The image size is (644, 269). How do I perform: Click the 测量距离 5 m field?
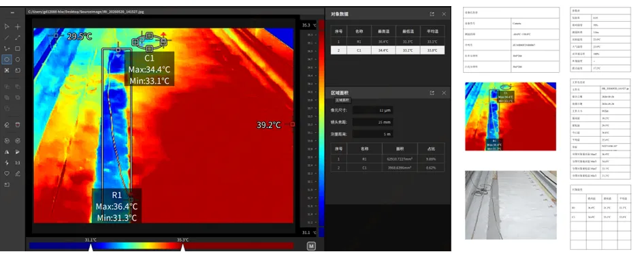tap(372, 134)
